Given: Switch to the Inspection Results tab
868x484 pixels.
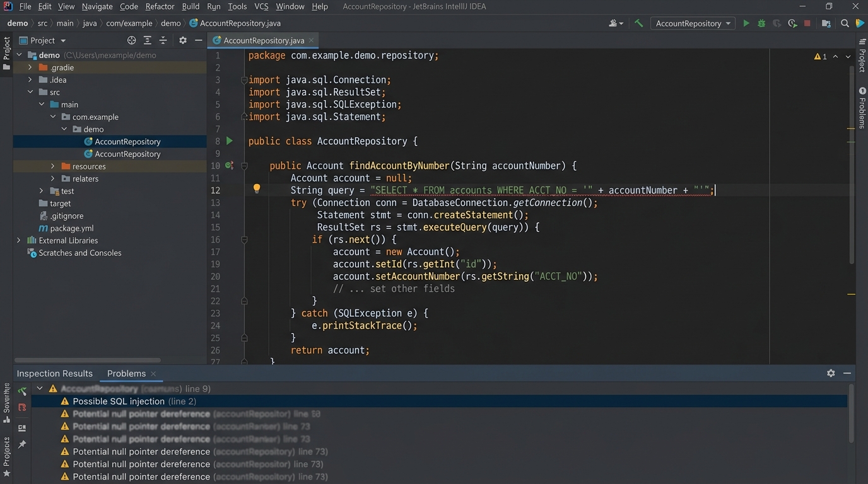Looking at the screenshot, I should (54, 373).
